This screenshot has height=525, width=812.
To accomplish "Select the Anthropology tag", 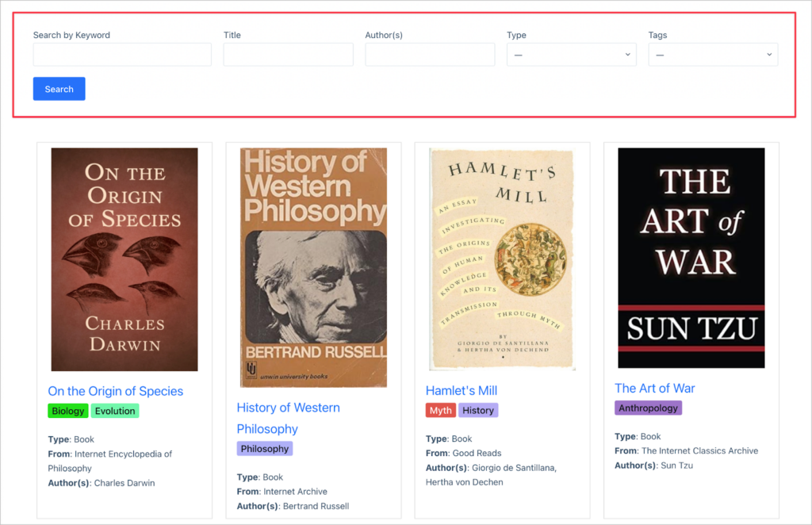I will point(649,408).
